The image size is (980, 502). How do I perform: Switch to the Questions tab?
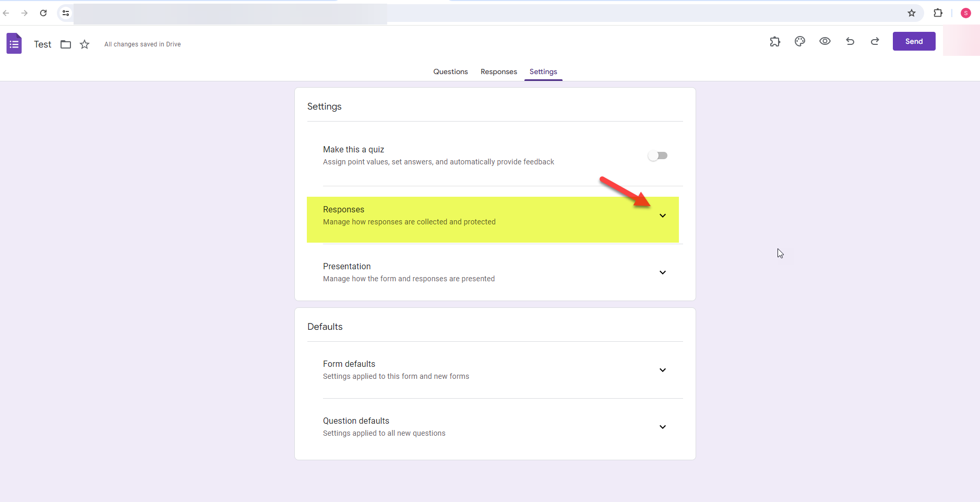pyautogui.click(x=450, y=71)
